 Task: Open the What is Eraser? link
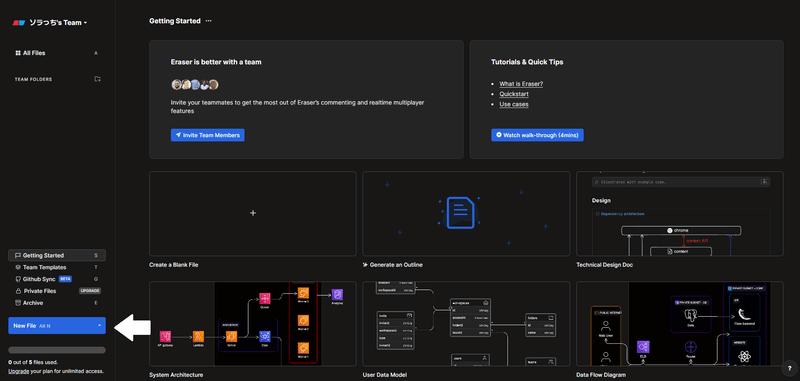(521, 84)
